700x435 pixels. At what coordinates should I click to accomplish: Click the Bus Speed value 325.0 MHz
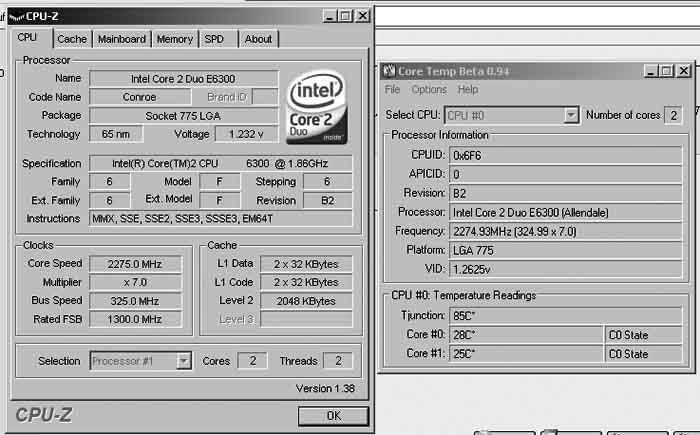coord(135,301)
